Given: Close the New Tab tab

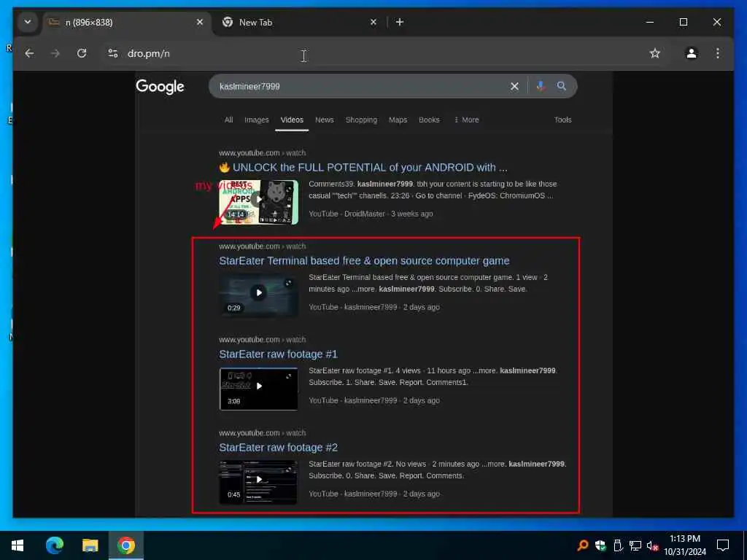Looking at the screenshot, I should pyautogui.click(x=373, y=22).
